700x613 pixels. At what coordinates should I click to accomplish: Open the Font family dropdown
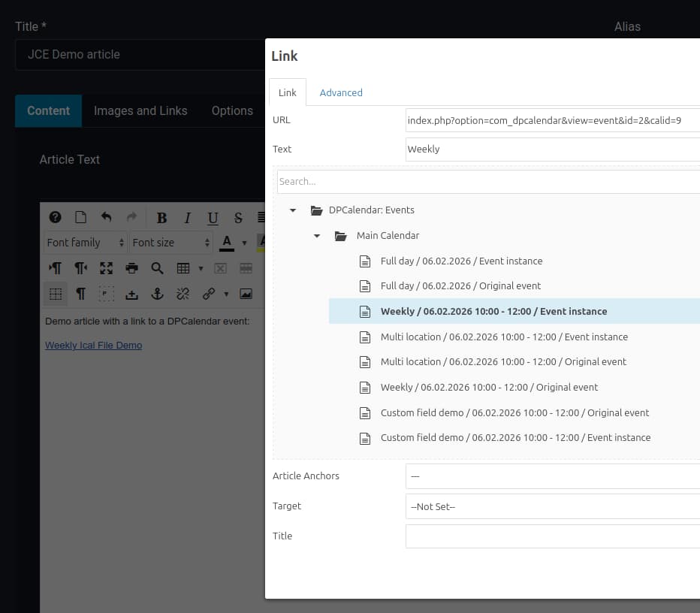point(85,243)
